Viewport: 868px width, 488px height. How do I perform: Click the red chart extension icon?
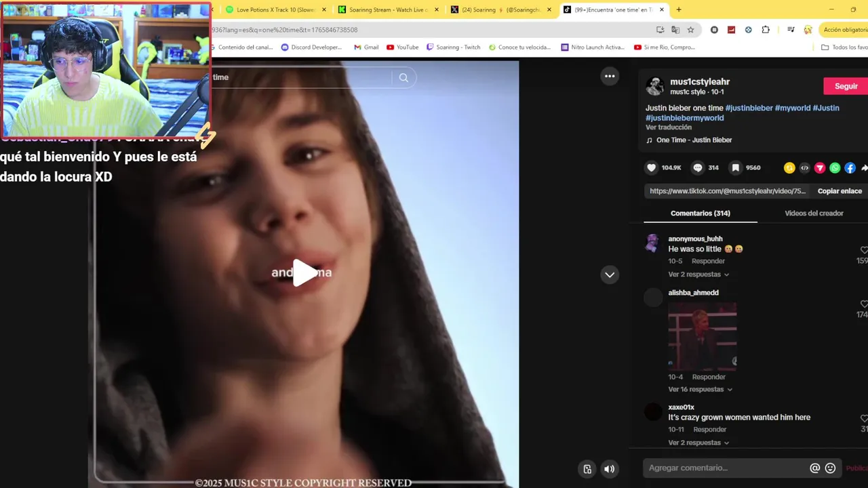(731, 30)
